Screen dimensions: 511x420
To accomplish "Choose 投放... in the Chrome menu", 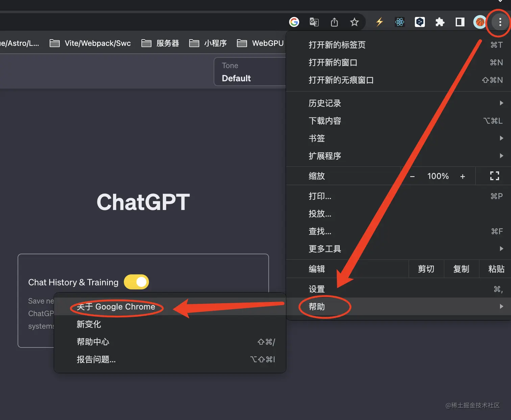I will coord(398,214).
